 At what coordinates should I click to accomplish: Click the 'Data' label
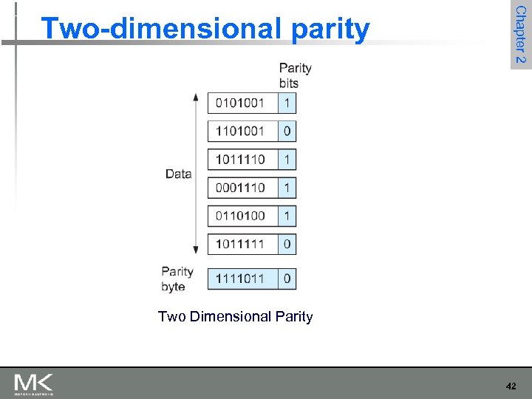179,174
